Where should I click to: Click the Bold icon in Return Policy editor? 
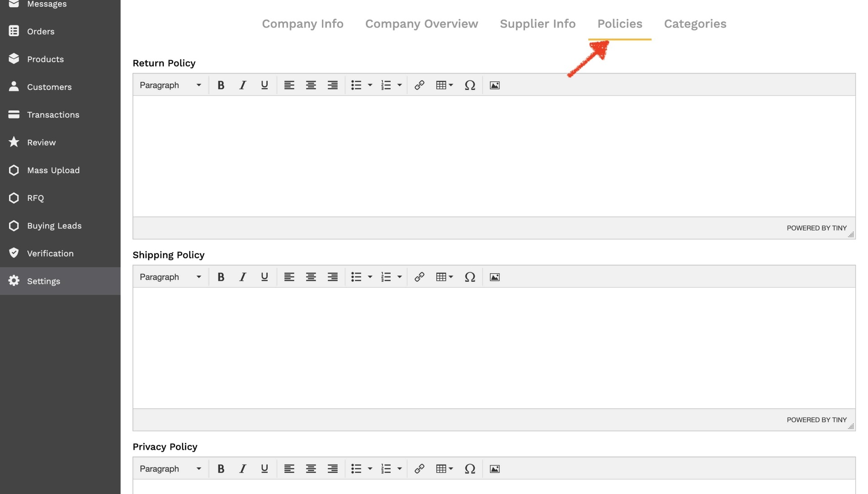coord(221,84)
